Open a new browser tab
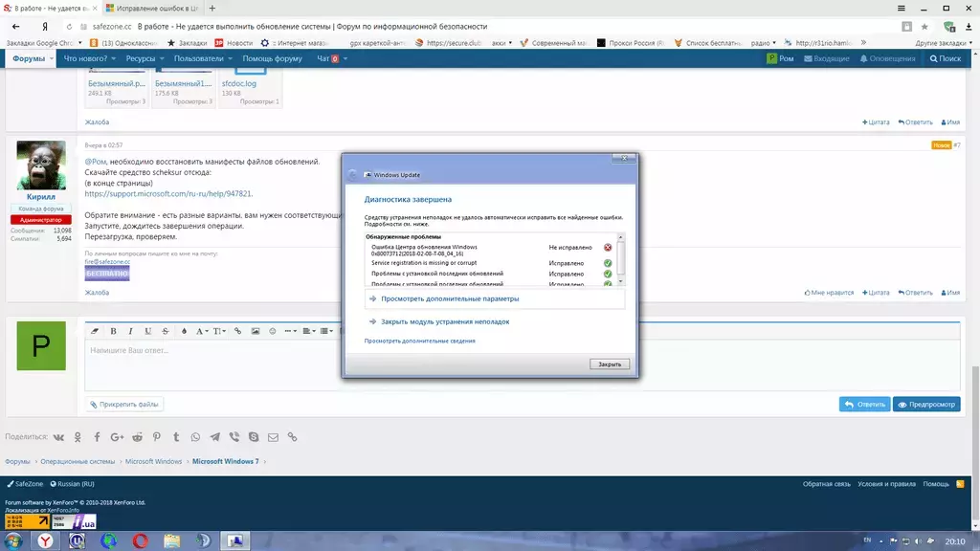This screenshot has height=551, width=980. click(212, 8)
